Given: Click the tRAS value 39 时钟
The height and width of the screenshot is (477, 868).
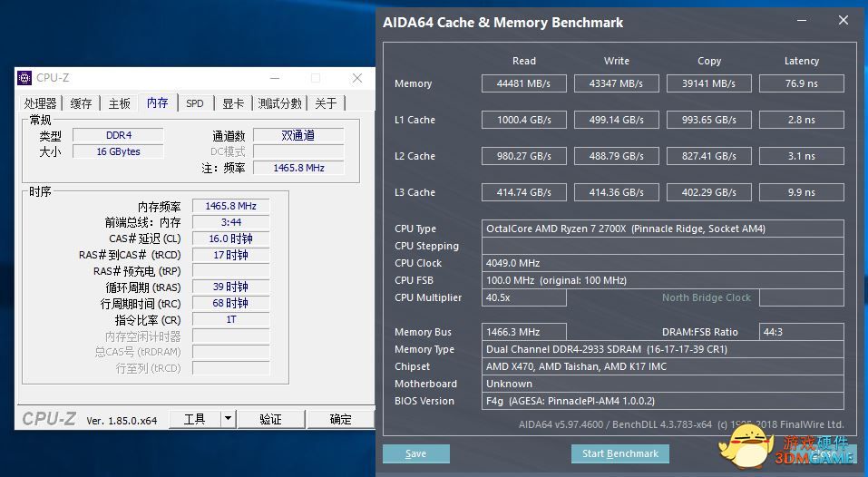Looking at the screenshot, I should [231, 287].
